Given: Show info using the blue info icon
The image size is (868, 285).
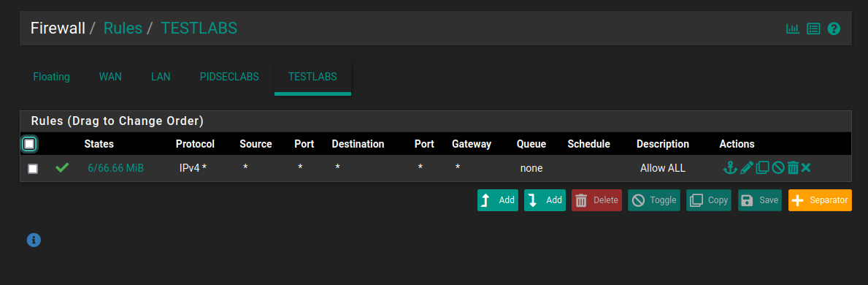Looking at the screenshot, I should (34, 240).
